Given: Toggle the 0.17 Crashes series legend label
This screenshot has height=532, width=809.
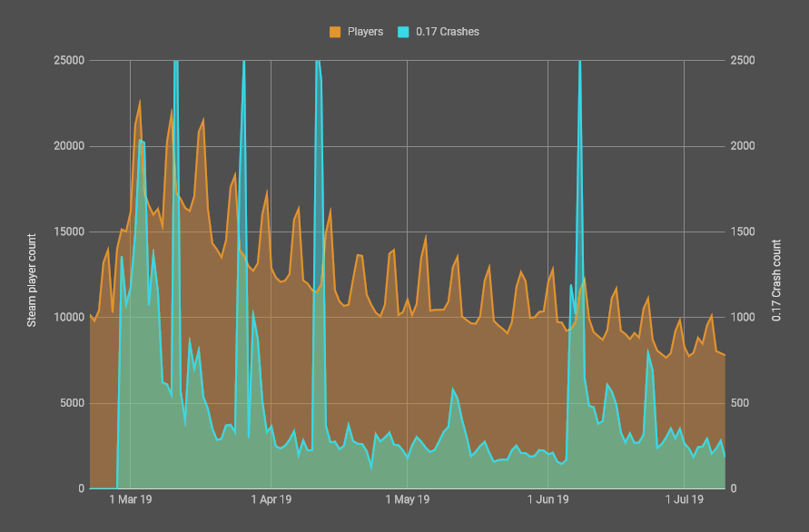Looking at the screenshot, I should pos(447,32).
